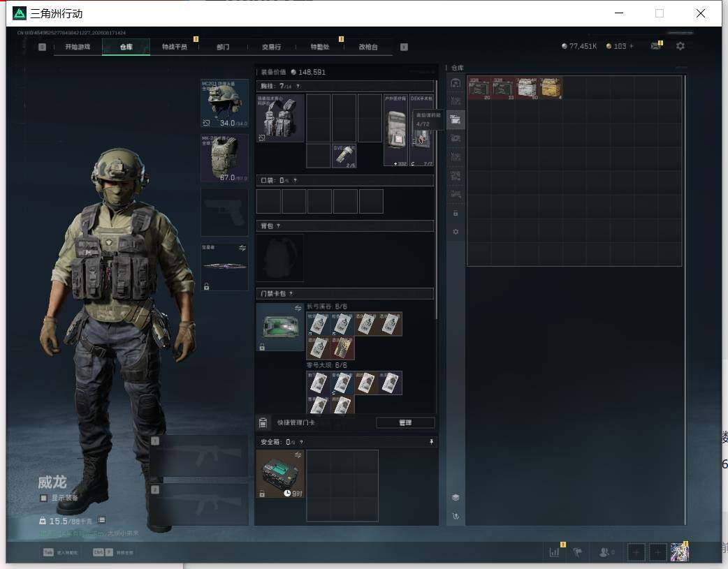The image size is (728, 569).
Task: Select the white ammo box in warehouse
Action: coord(527,88)
